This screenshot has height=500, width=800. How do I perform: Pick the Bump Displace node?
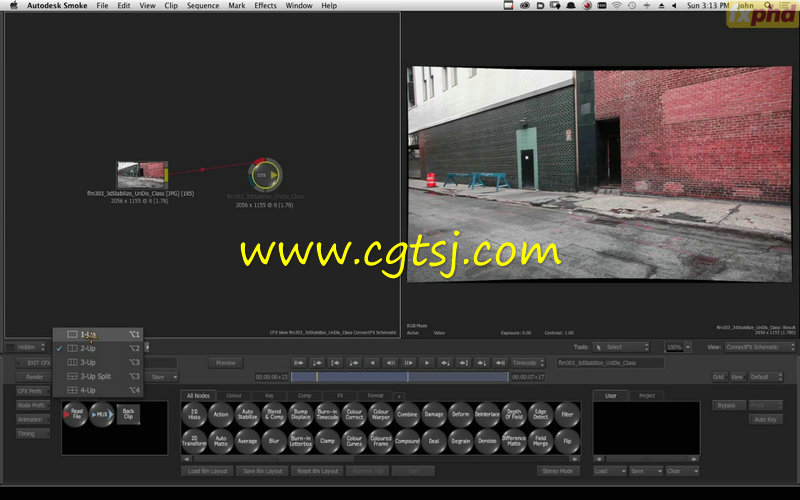pyautogui.click(x=301, y=414)
